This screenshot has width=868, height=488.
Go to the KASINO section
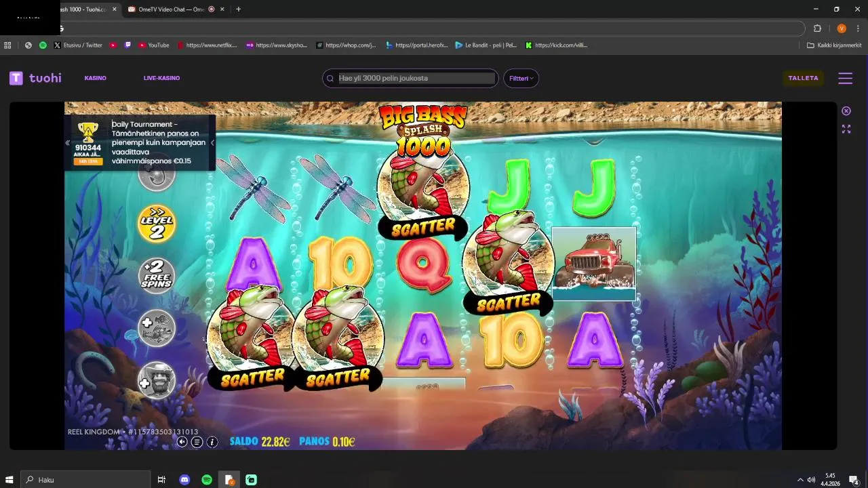coord(95,78)
